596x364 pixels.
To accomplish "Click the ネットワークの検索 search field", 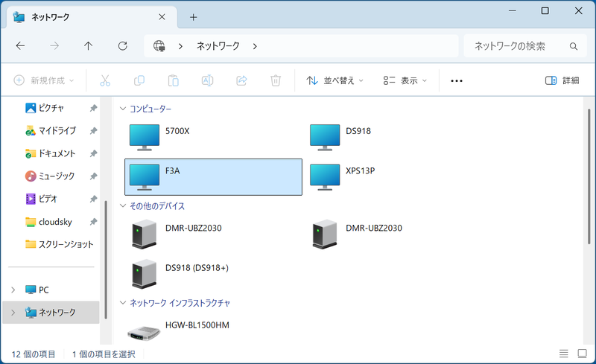I will pos(525,46).
